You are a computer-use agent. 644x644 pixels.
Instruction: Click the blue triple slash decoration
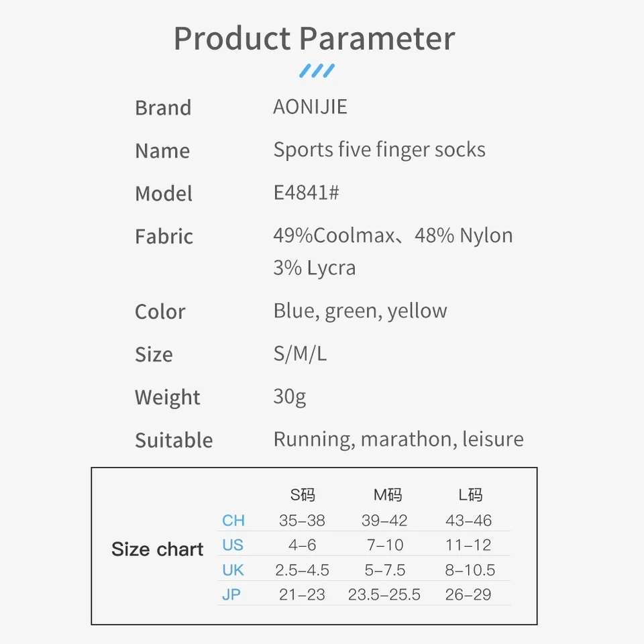click(317, 70)
